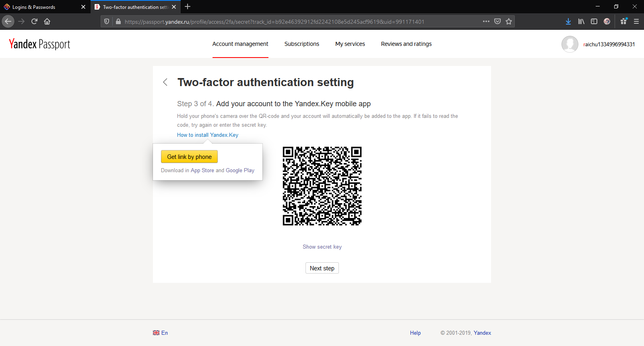Open Firefox account avatar icon
Image resolution: width=644 pixels, height=346 pixels.
tap(607, 21)
